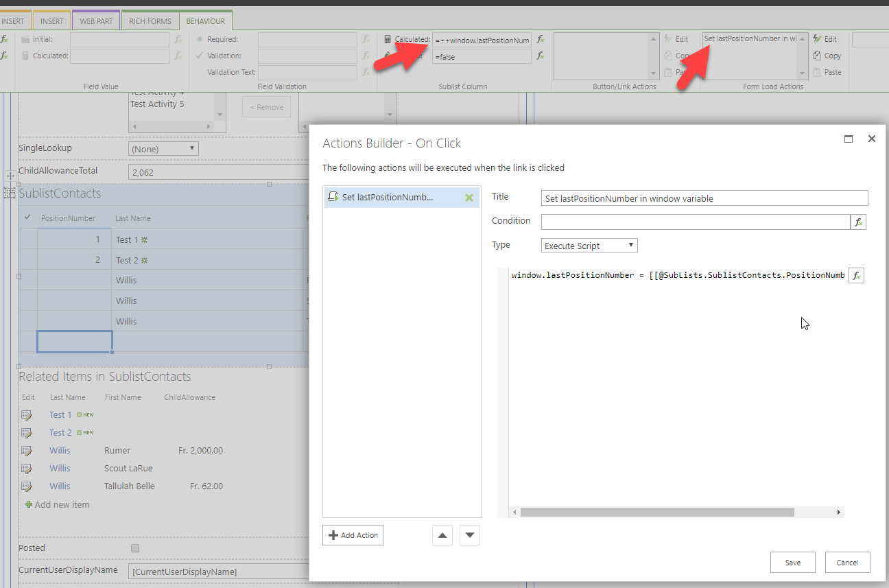Save the Actions Builder changes
This screenshot has height=588, width=889.
[x=792, y=563]
